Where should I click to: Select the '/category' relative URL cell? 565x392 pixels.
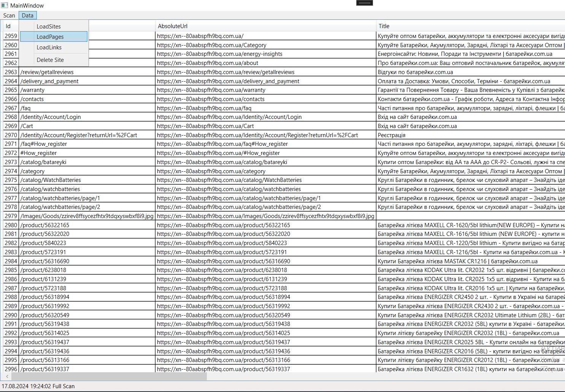tap(87, 171)
